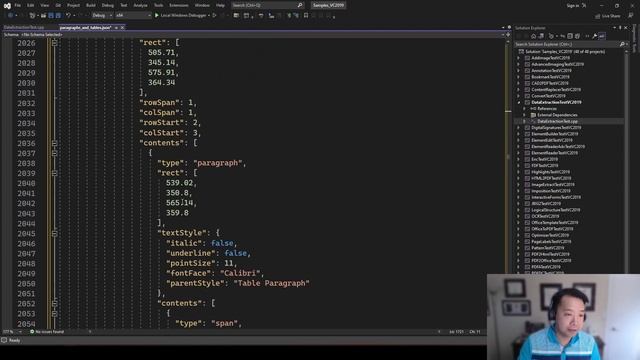
Task: Open the Analyze menu
Action: pyautogui.click(x=140, y=5)
